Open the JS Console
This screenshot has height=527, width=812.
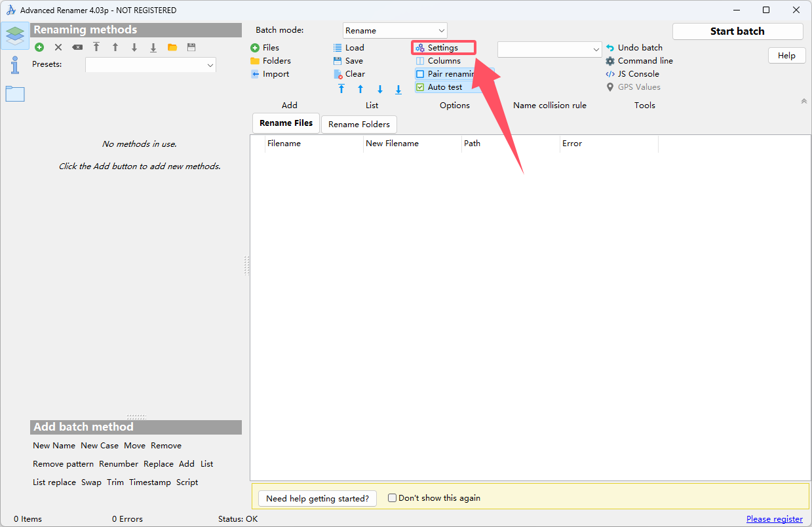(x=632, y=74)
